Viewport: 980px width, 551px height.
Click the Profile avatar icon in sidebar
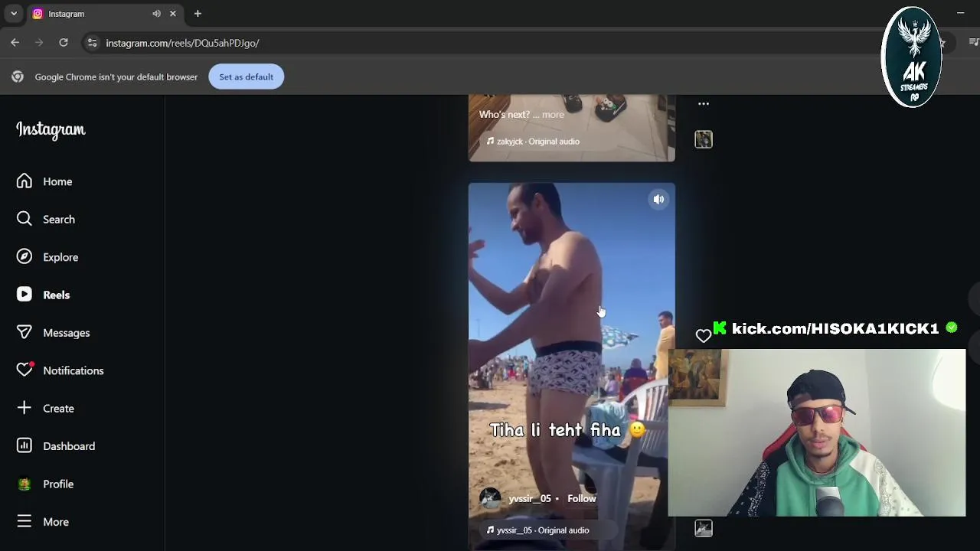pos(24,484)
